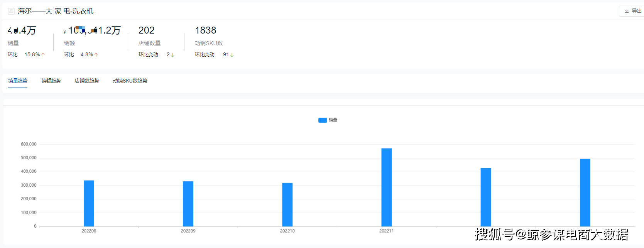Viewport: 644px width, 248px height.
Task: Click the 4.8% 销额 change value
Action: pyautogui.click(x=87, y=55)
